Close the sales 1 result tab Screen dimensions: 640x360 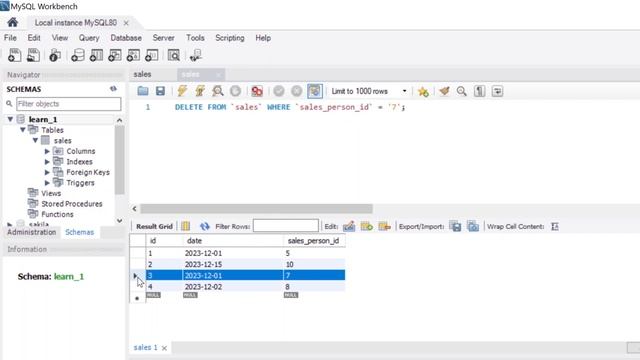(x=164, y=348)
